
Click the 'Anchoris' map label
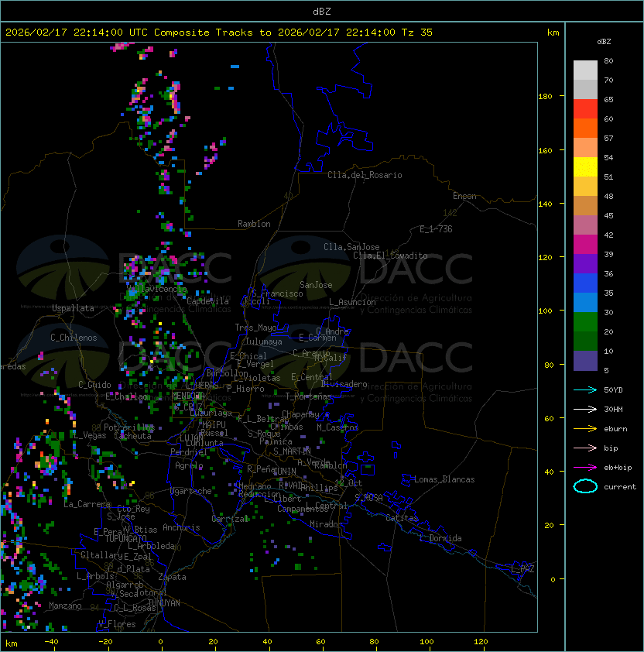(181, 527)
